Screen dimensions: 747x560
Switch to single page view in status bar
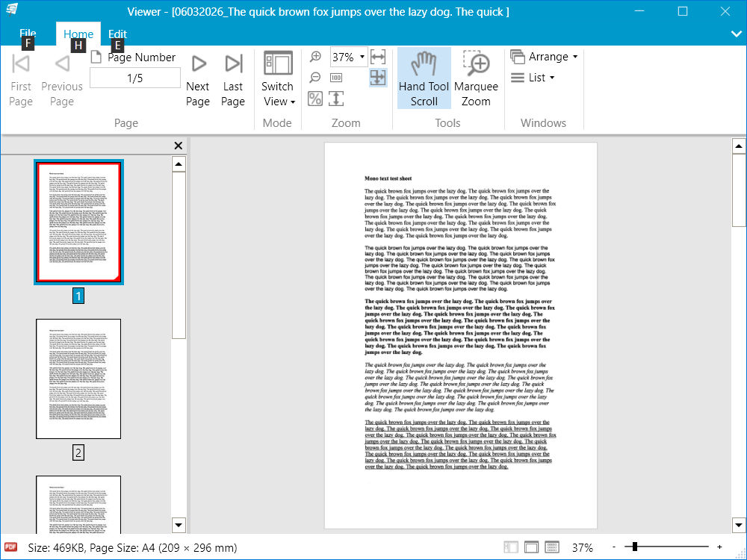tap(531, 547)
